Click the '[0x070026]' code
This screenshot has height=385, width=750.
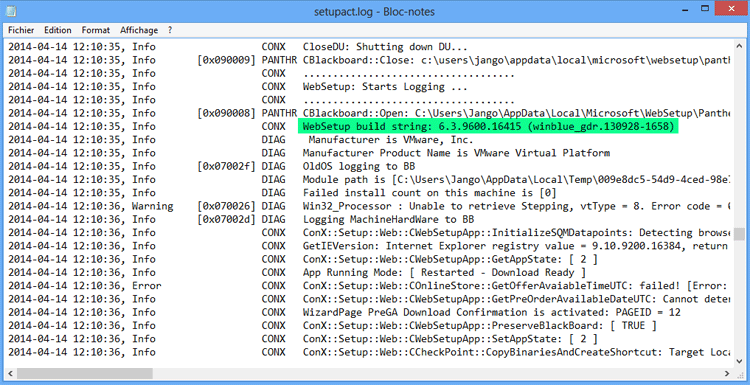point(226,206)
